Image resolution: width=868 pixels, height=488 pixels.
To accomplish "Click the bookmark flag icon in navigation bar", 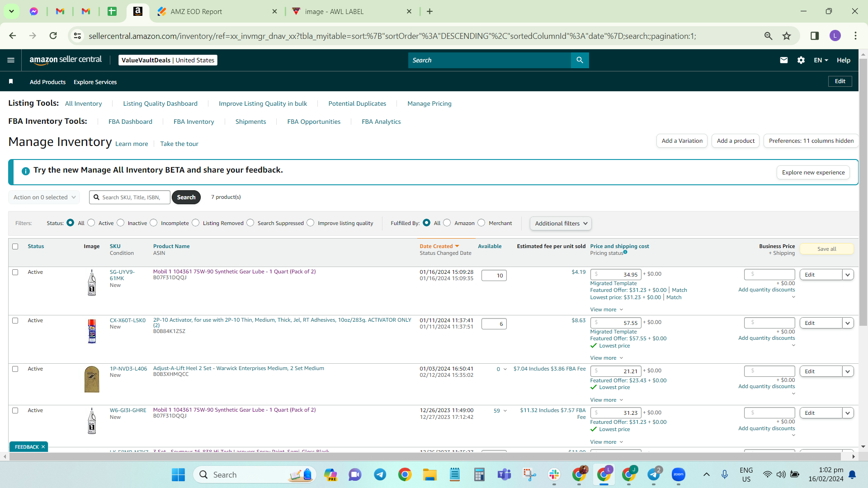I will pyautogui.click(x=11, y=82).
